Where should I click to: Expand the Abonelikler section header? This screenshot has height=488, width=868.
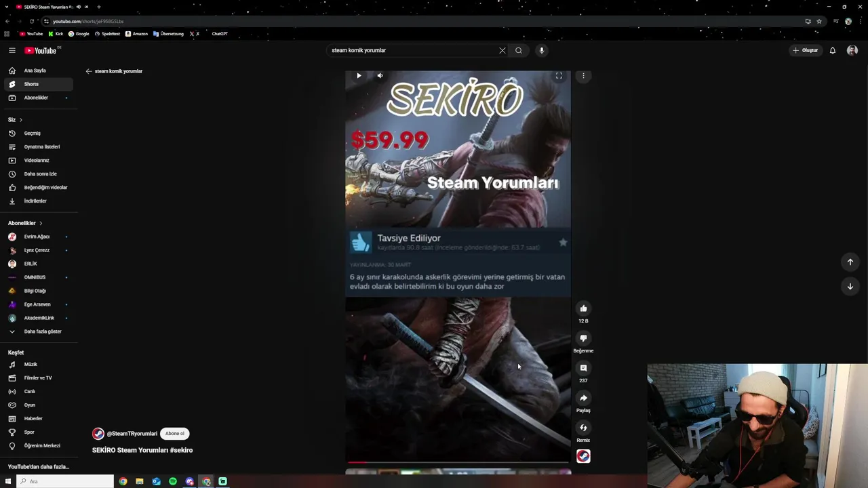point(25,223)
